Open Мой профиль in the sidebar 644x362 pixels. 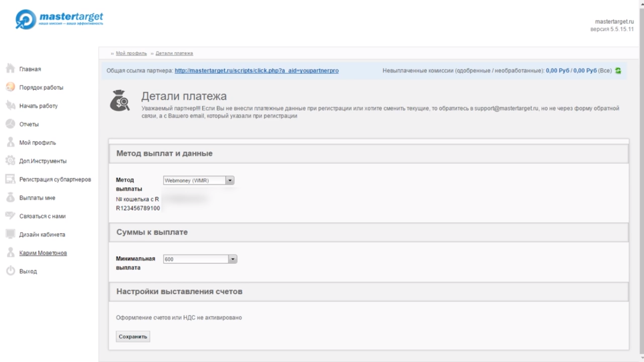(37, 143)
